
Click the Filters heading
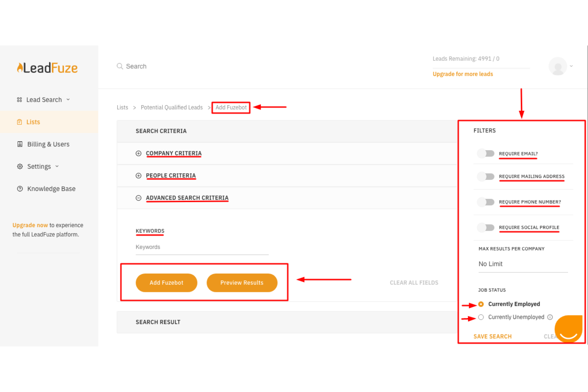click(485, 131)
